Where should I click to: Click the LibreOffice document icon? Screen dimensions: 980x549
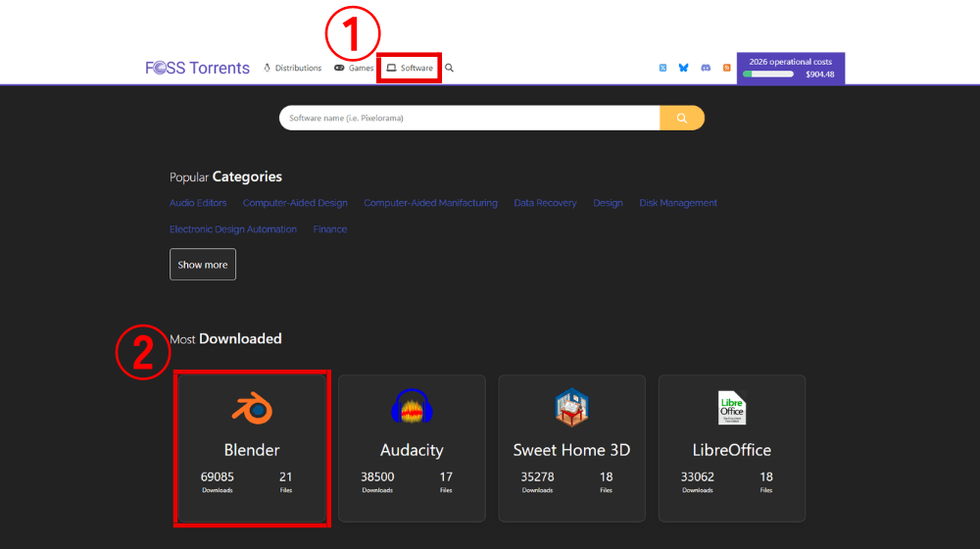pyautogui.click(x=732, y=407)
